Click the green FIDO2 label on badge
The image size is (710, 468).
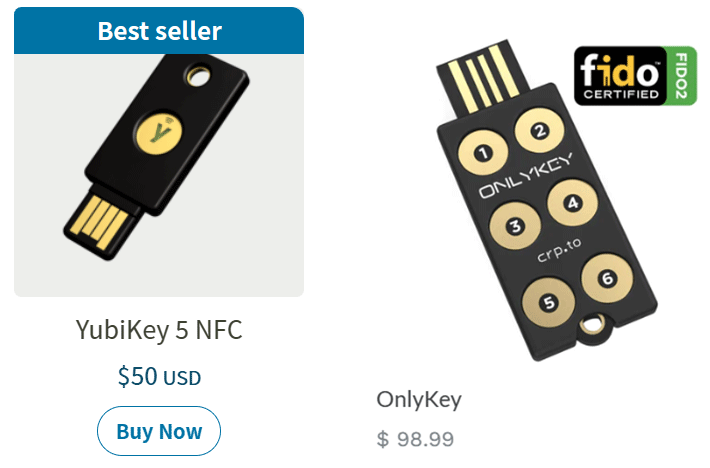(x=681, y=76)
